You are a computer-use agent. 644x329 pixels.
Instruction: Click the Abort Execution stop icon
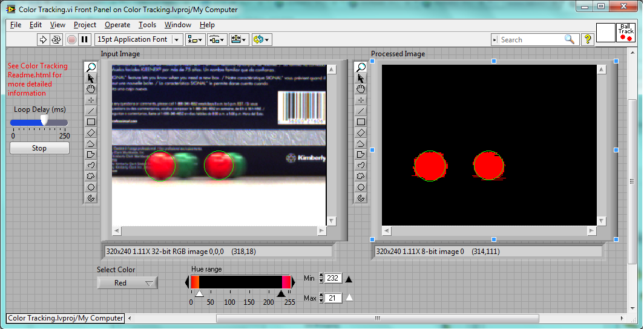click(x=71, y=39)
